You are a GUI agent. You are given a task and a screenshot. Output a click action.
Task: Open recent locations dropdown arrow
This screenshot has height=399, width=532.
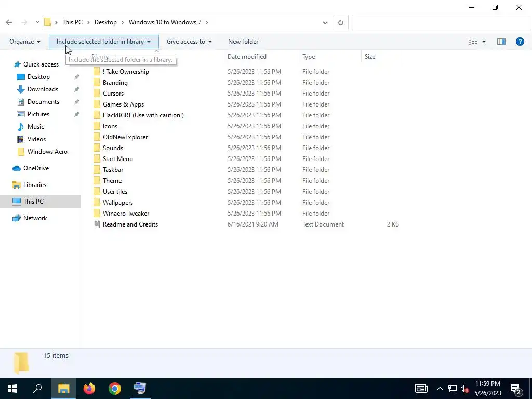[x=37, y=22]
